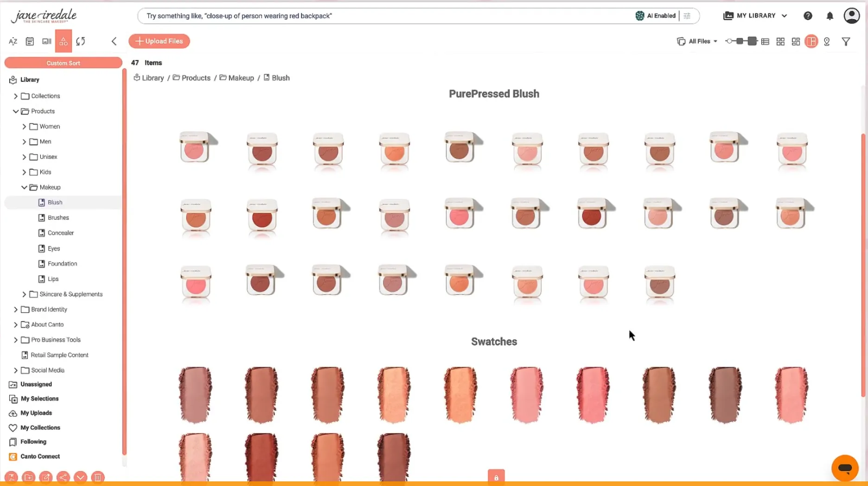Sort the folder tree alphabetically (AZ icon)
The width and height of the screenshot is (868, 486).
pos(13,41)
